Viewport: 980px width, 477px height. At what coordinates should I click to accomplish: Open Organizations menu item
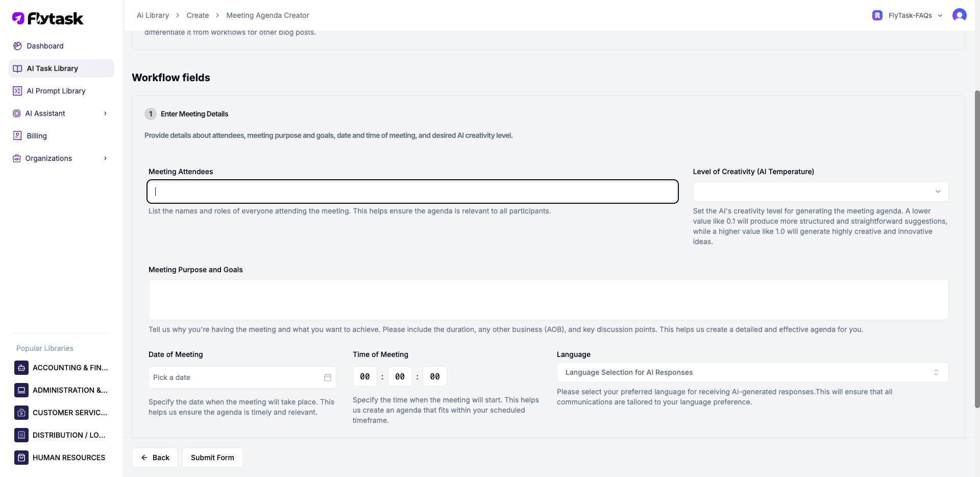point(61,158)
